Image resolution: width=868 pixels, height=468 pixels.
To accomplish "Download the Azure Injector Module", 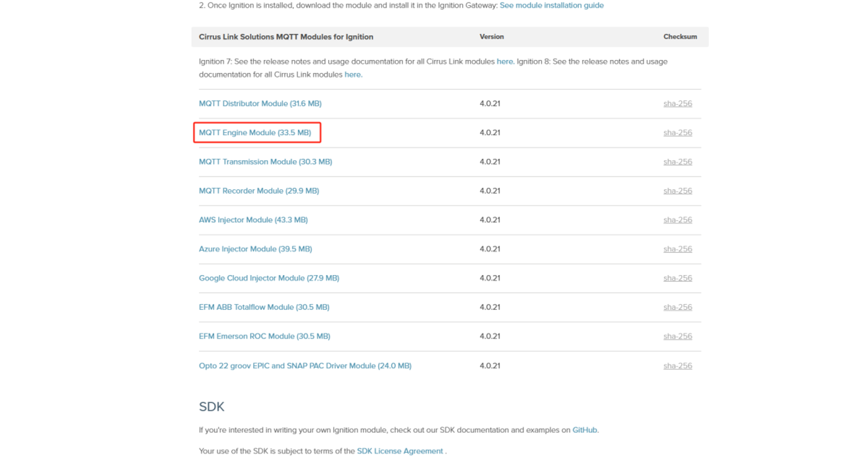I will click(x=255, y=249).
